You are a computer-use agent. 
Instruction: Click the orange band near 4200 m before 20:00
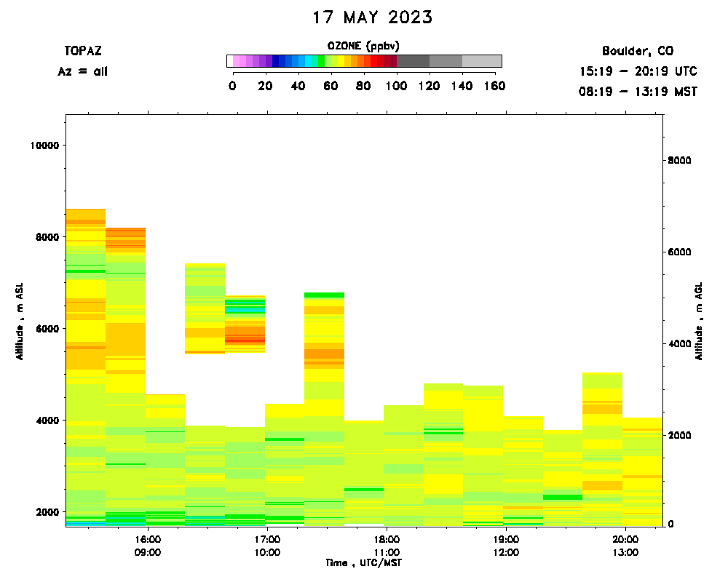coord(603,408)
